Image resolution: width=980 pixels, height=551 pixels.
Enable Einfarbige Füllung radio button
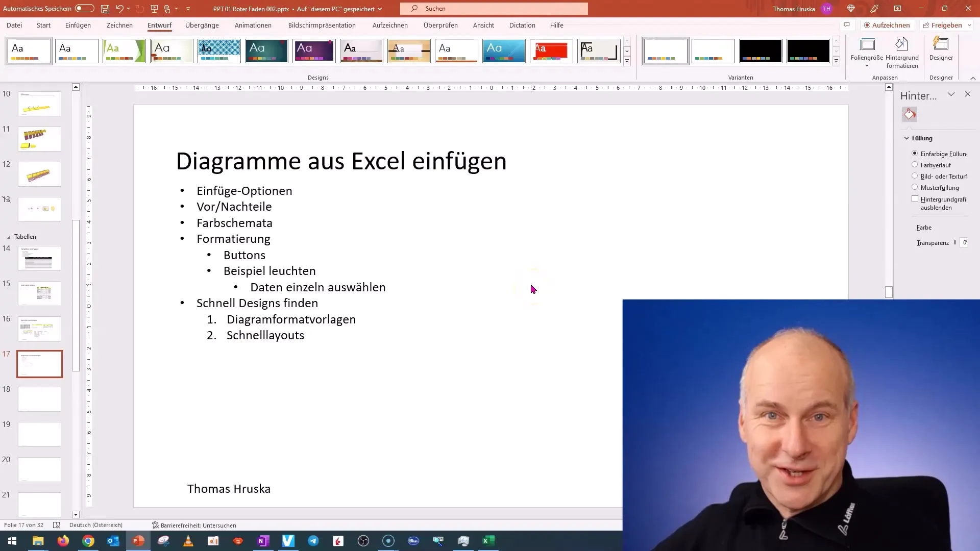pyautogui.click(x=915, y=154)
